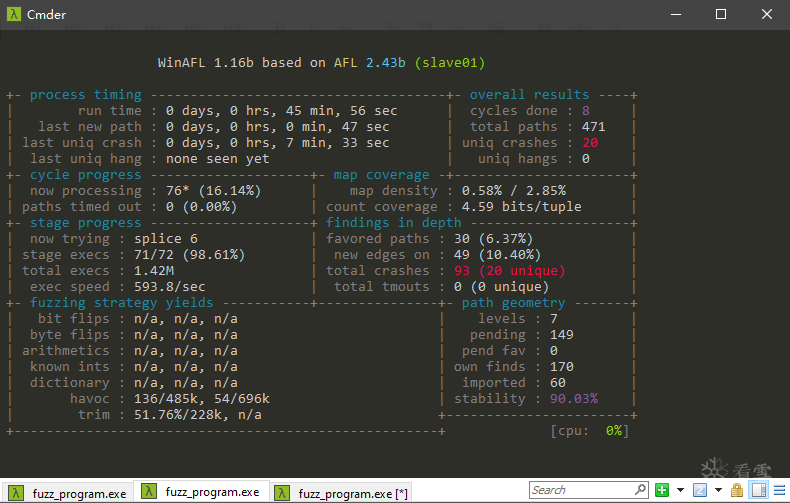Click the active console number 2 icon
This screenshot has width=790, height=503.
point(699,490)
